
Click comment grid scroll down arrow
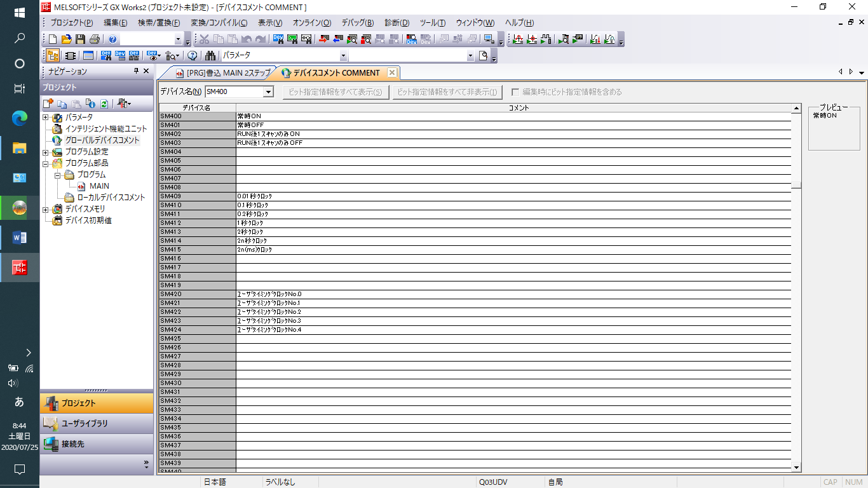coord(796,467)
